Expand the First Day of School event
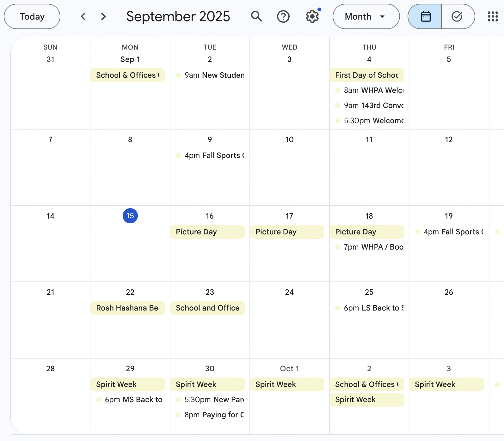Screen dimensions: 504x441 point(367,75)
